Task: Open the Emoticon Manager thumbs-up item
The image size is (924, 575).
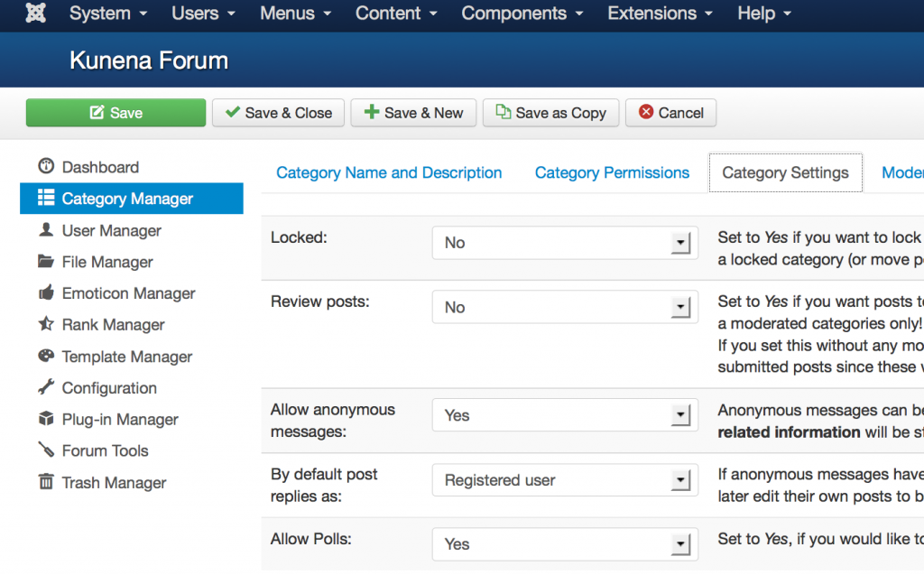Action: coord(116,293)
